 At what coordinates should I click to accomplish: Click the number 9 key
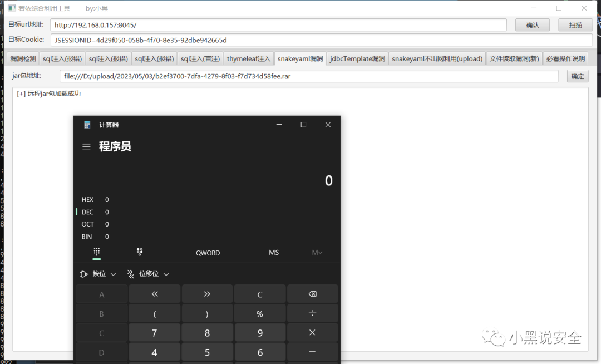(x=260, y=333)
